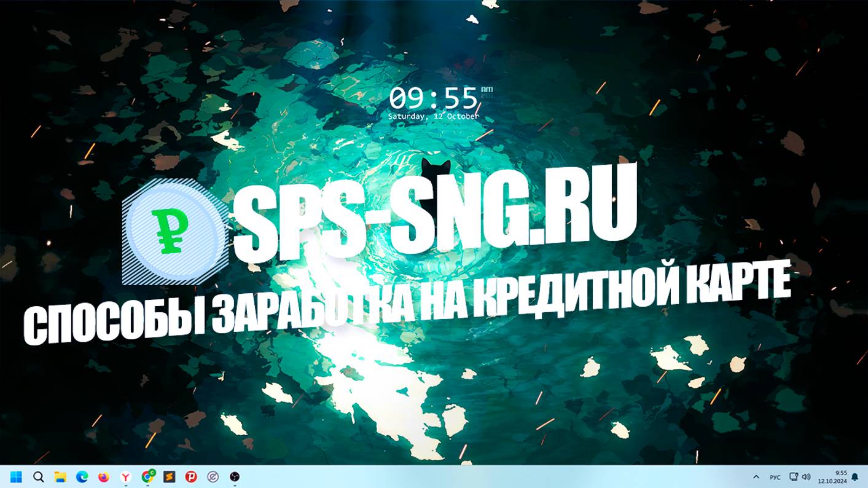
Task: Open network status tray icon
Action: 794,477
